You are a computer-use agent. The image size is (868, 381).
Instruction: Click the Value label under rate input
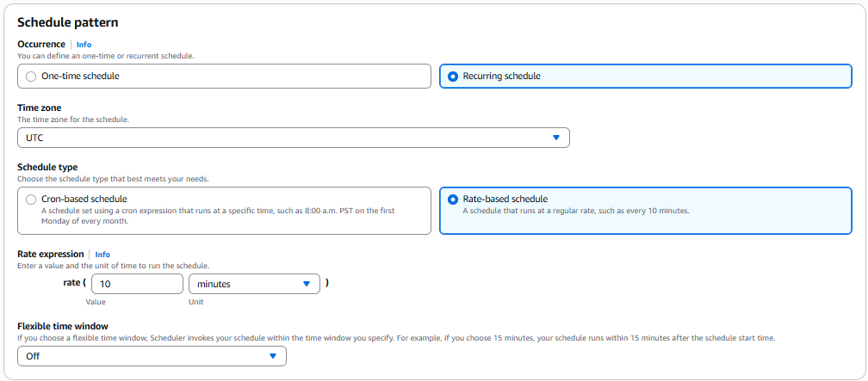[x=96, y=302]
